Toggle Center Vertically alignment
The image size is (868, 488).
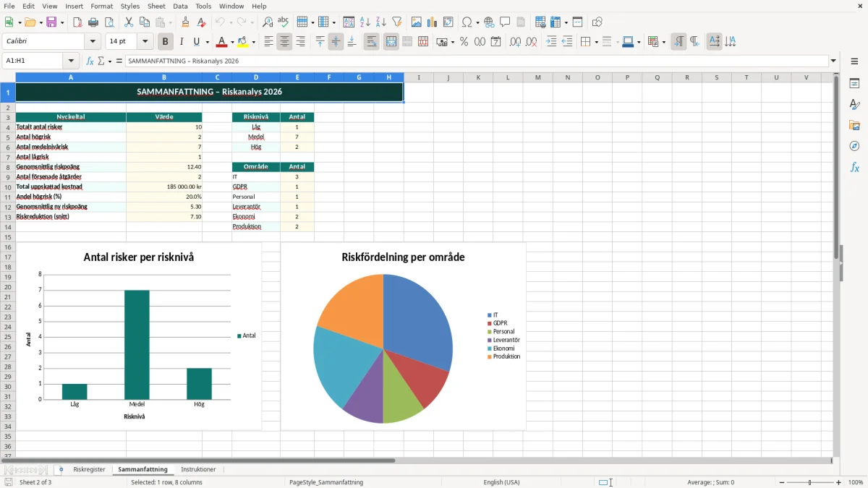[x=336, y=42]
